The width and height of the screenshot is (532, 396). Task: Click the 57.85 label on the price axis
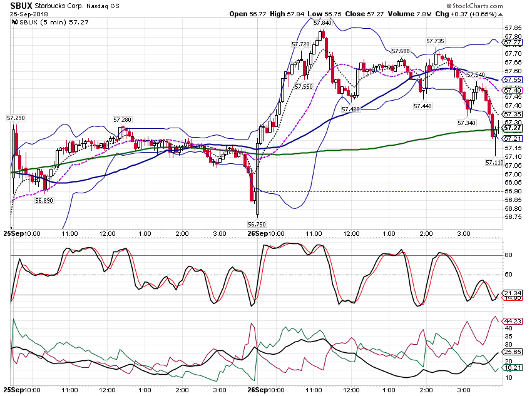coord(513,28)
